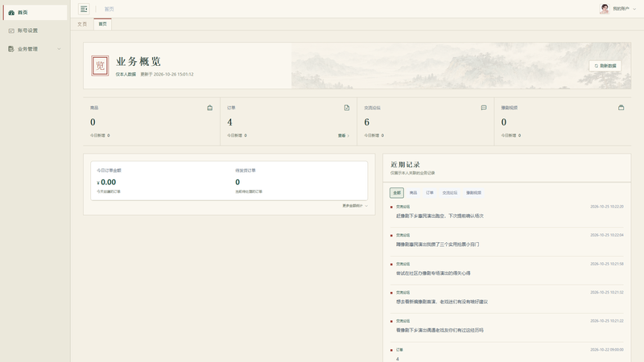Expand the 业务管理 sidebar menu

[35, 49]
